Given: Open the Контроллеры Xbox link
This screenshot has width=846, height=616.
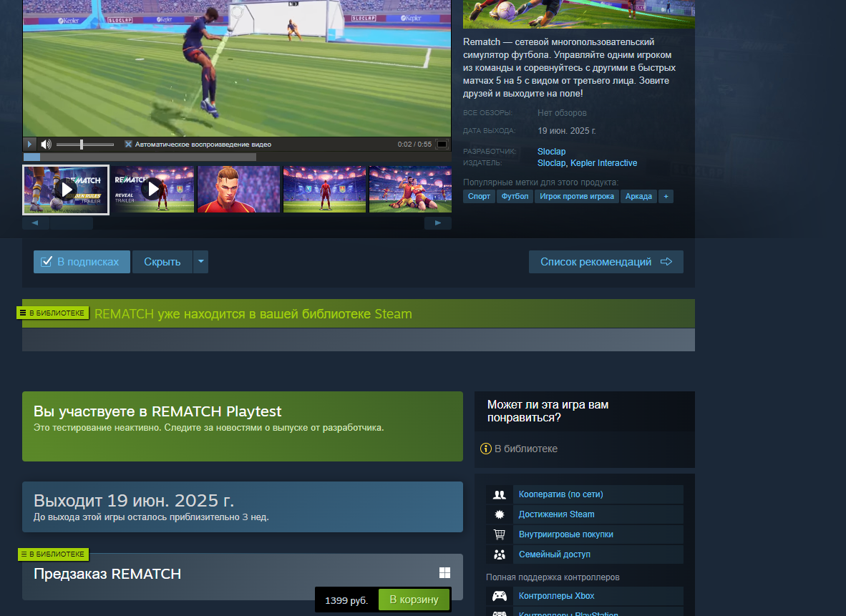Looking at the screenshot, I should (556, 595).
